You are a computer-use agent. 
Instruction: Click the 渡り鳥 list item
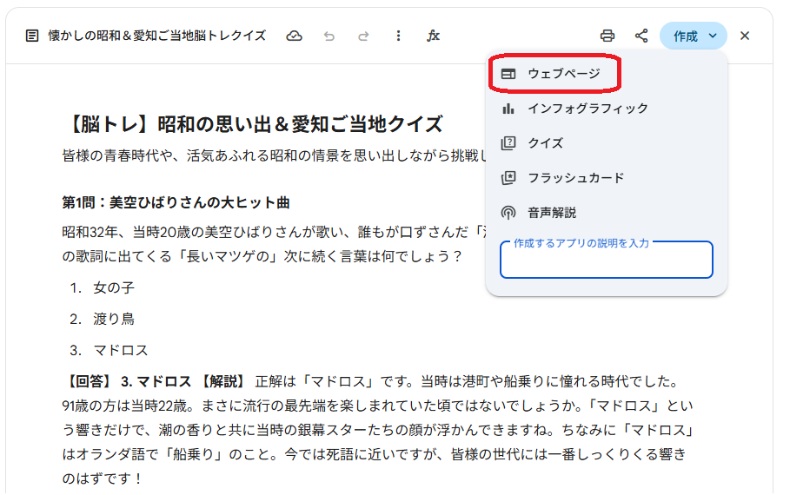pos(113,319)
